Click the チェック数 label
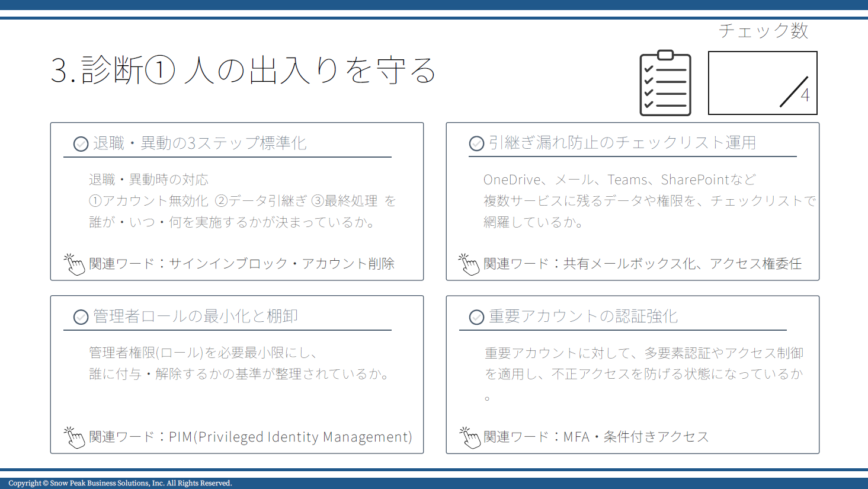This screenshot has height=489, width=868. (763, 31)
